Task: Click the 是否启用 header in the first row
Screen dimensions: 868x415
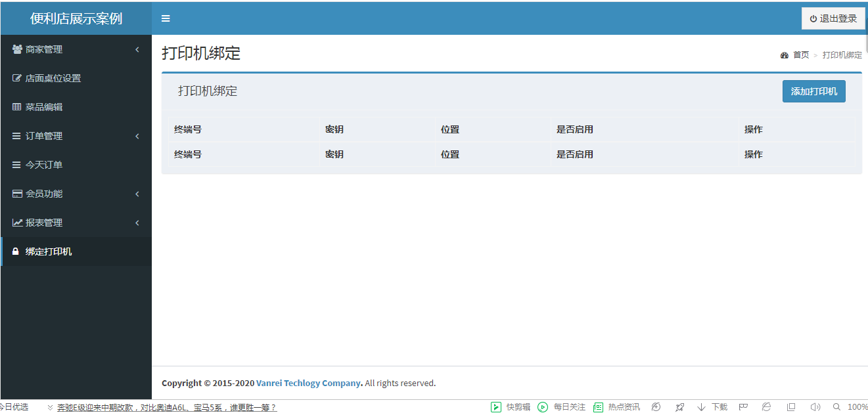Action: 575,129
